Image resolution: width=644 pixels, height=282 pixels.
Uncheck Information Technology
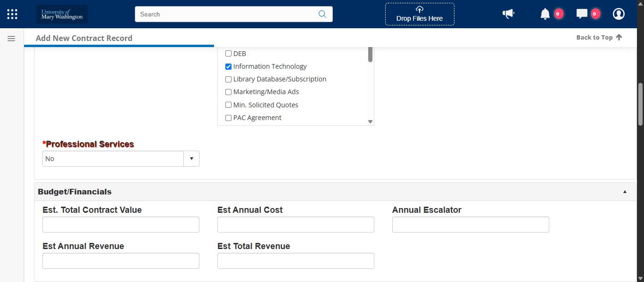[228, 66]
